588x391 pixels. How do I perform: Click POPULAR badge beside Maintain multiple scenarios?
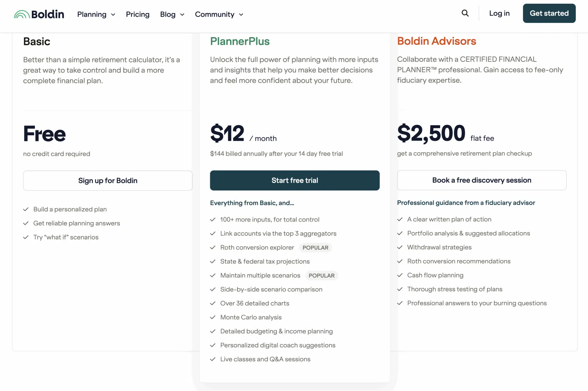(322, 276)
